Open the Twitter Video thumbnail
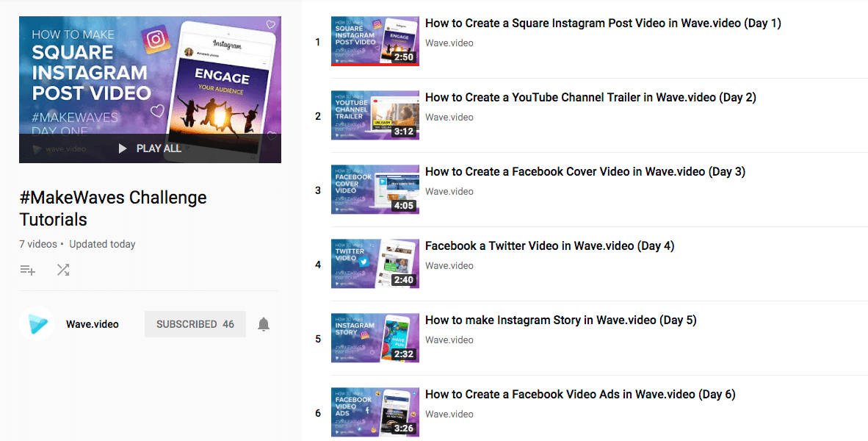Viewport: 868px width, 441px height. pos(375,264)
